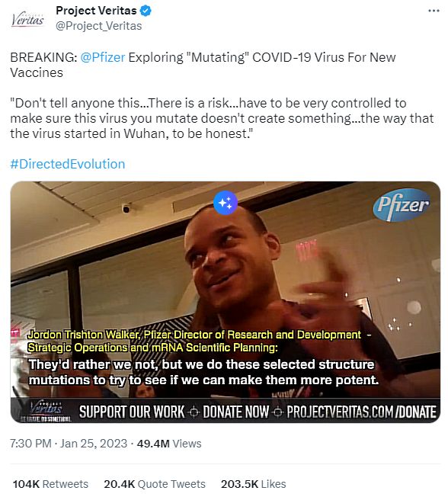Click the blue verified badge
The width and height of the screenshot is (448, 497).
146,11
